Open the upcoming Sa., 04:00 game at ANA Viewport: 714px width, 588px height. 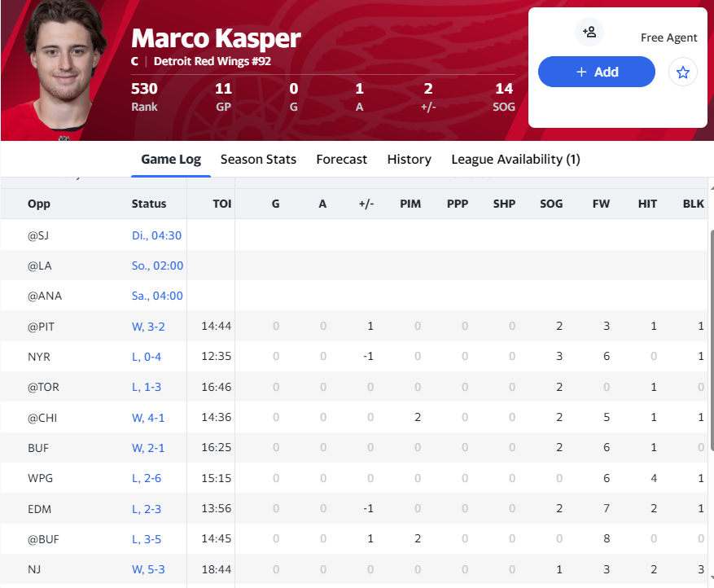pos(157,296)
